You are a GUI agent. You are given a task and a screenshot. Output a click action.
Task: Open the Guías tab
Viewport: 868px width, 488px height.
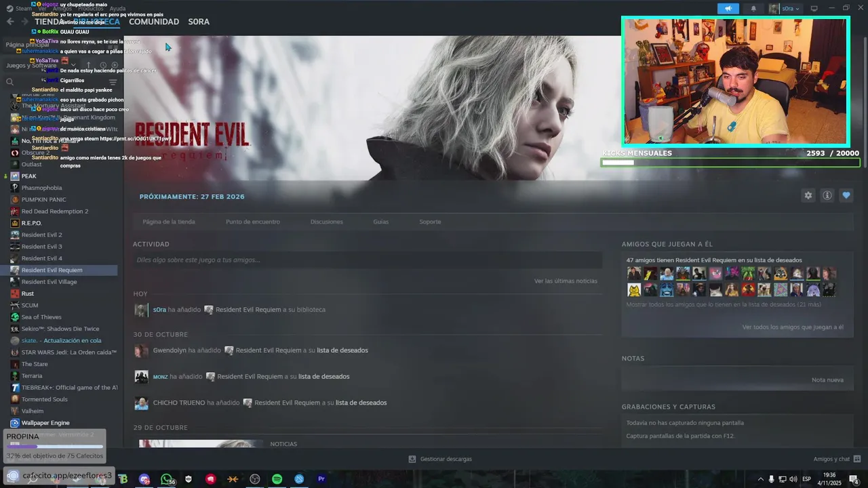380,222
